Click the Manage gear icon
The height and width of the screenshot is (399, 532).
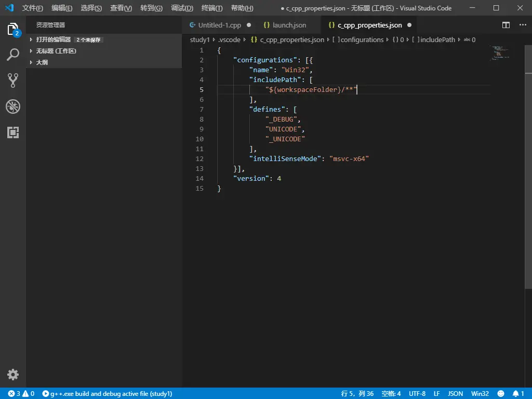(x=13, y=375)
